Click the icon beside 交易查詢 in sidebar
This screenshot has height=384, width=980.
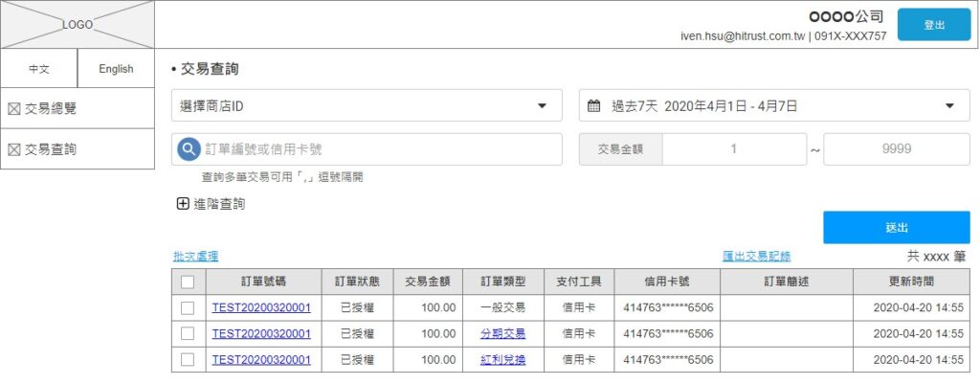coord(14,149)
